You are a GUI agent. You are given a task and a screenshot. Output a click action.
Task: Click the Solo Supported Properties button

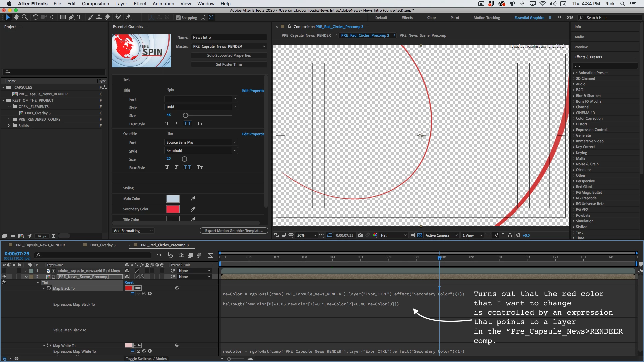click(x=229, y=55)
